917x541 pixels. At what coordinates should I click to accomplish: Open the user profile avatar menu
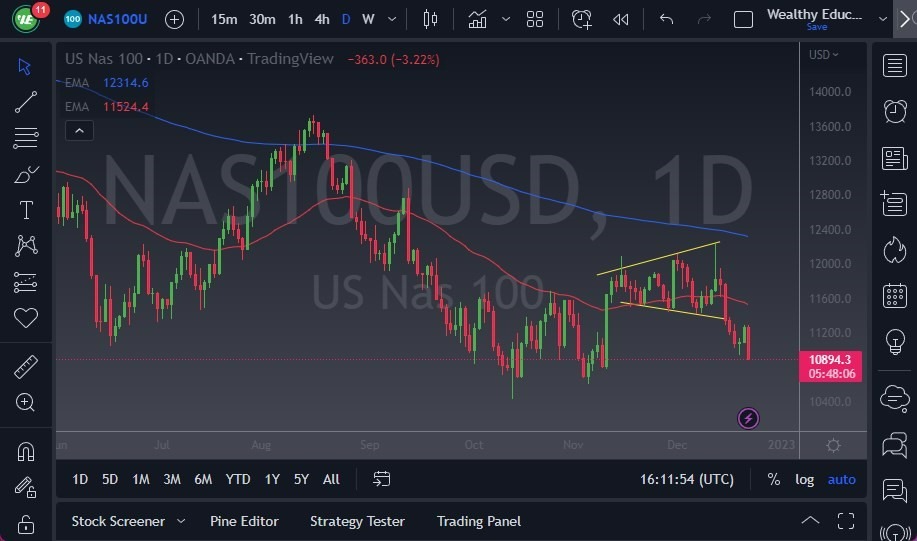point(25,19)
